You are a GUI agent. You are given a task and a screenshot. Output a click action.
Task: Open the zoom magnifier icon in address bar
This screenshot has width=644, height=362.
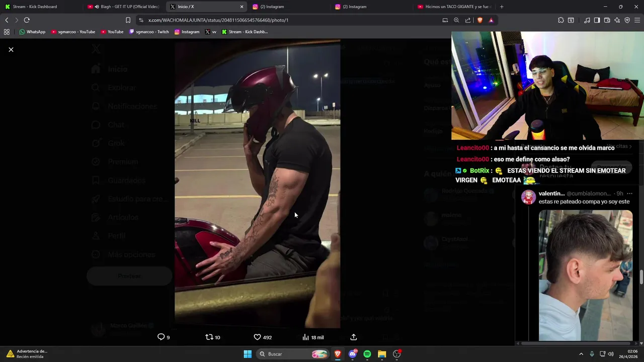click(x=456, y=20)
